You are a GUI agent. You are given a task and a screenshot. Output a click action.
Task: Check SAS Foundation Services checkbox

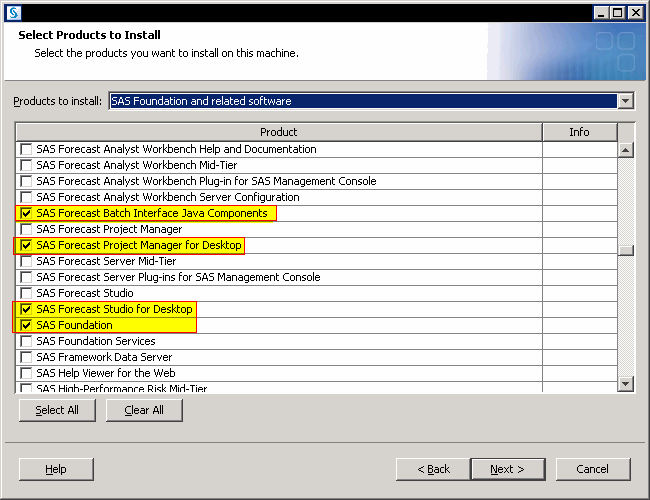point(26,341)
